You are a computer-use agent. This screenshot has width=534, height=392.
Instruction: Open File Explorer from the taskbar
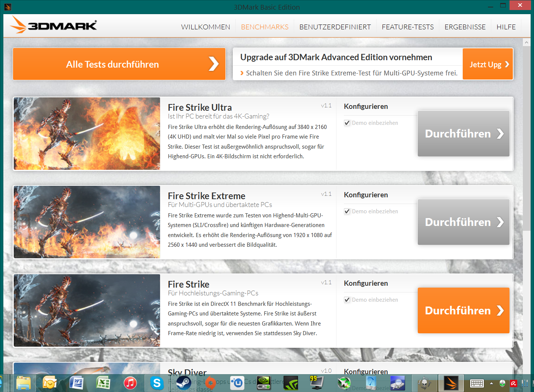pyautogui.click(x=23, y=383)
